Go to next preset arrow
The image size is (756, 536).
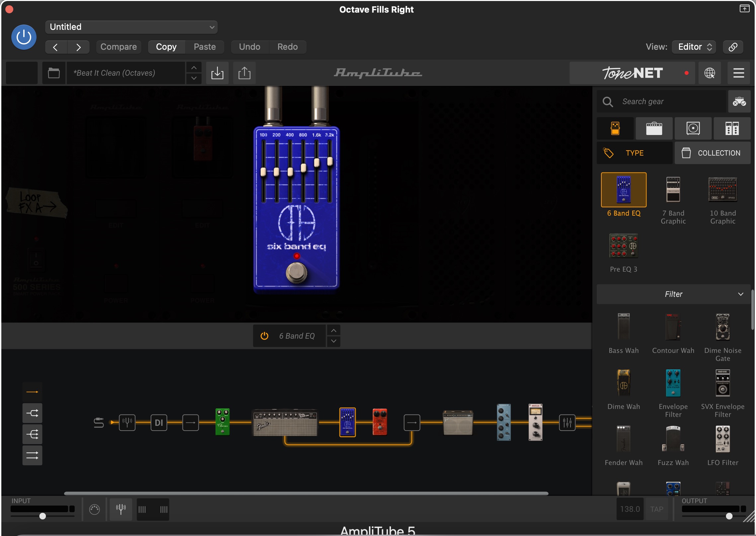[78, 47]
